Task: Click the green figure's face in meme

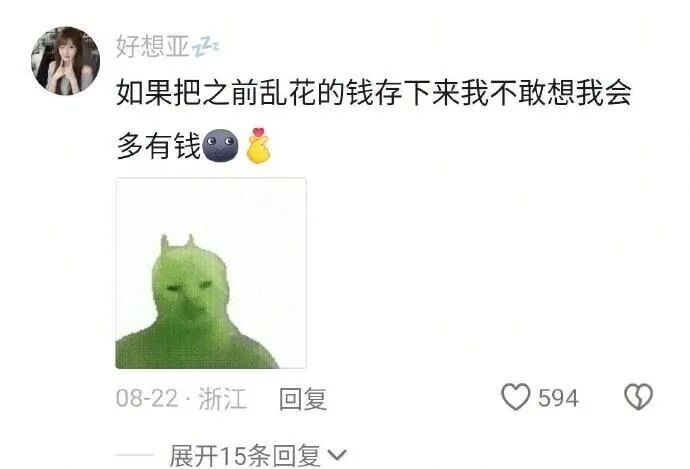Action: [190, 290]
